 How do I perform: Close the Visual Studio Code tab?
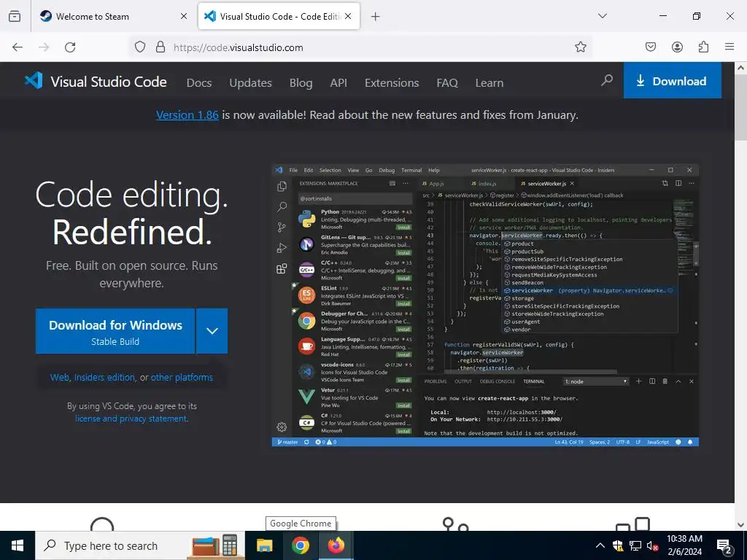tap(348, 16)
